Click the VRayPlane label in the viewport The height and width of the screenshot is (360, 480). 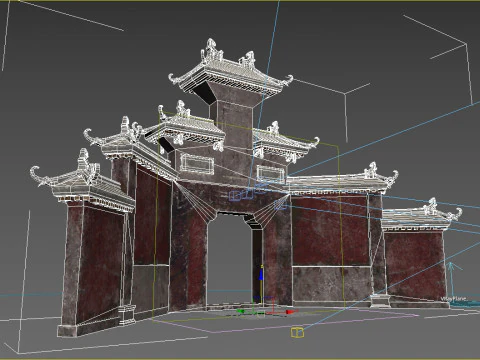pos(453,299)
